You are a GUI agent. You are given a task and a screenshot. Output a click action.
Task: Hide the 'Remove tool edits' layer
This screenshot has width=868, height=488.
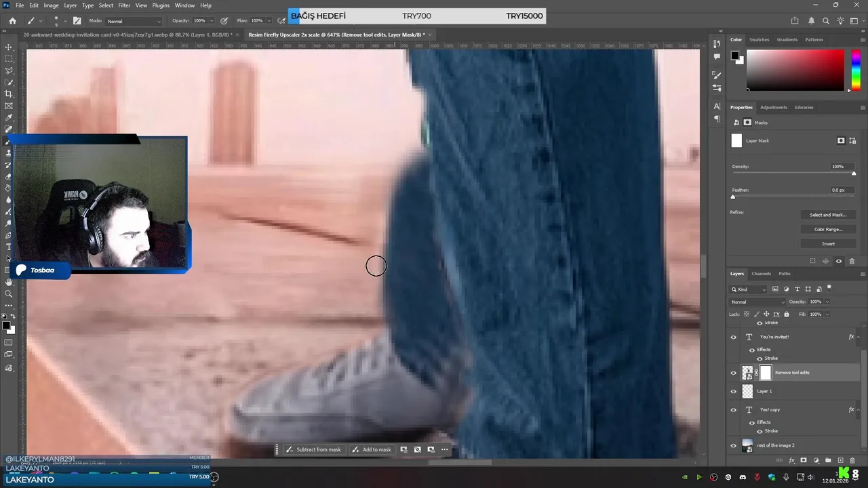tap(733, 373)
